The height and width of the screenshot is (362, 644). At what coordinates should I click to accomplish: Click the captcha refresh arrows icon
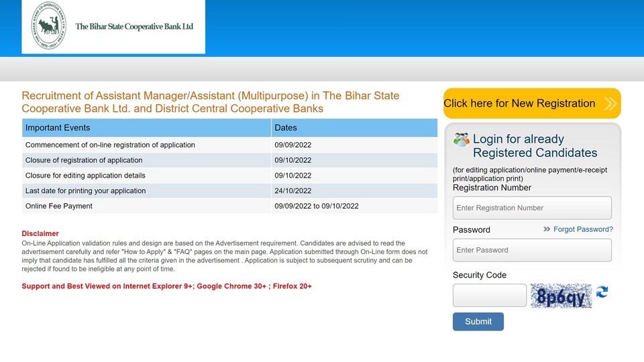click(x=602, y=292)
